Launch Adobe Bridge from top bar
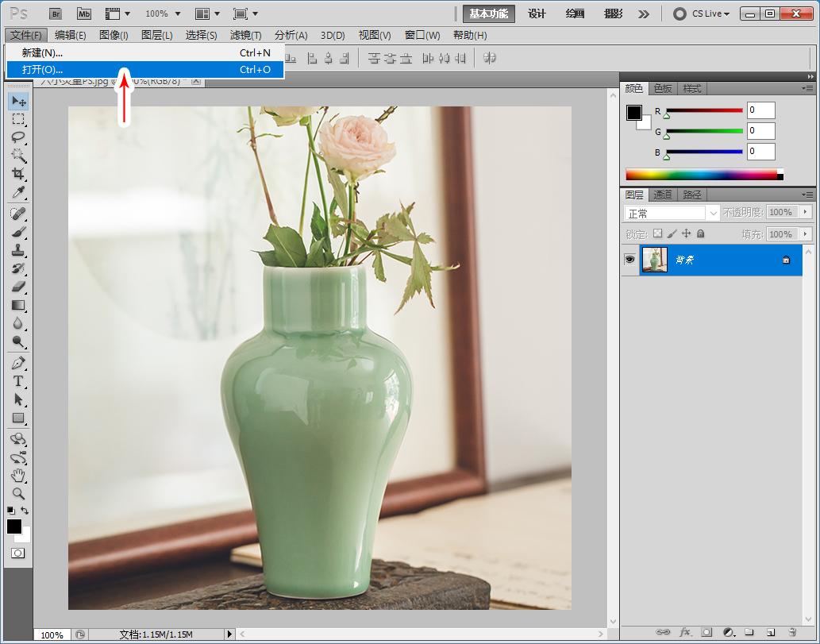This screenshot has height=644, width=820. pos(56,13)
